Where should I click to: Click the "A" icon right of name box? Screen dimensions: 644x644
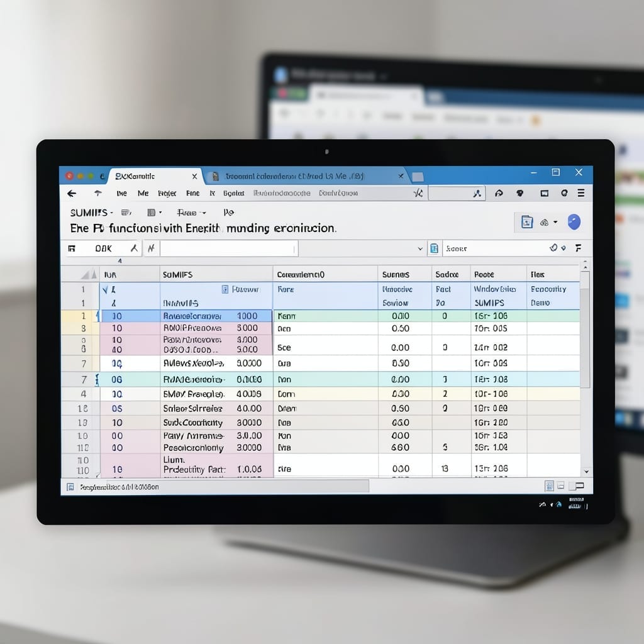point(134,248)
